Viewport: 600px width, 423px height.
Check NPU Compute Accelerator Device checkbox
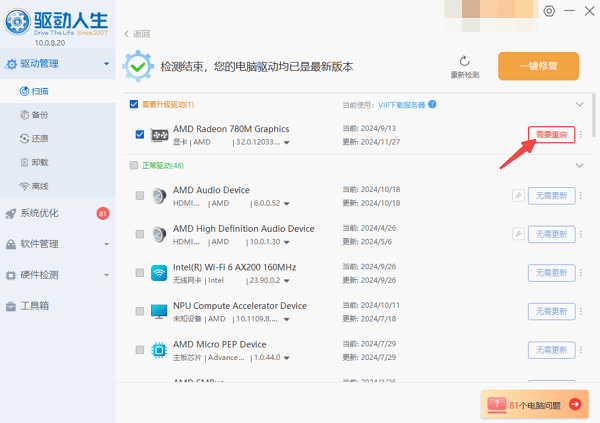[140, 311]
